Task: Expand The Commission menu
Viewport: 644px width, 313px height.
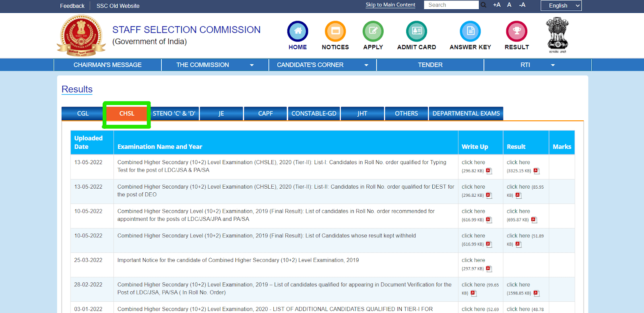Action: (x=215, y=65)
